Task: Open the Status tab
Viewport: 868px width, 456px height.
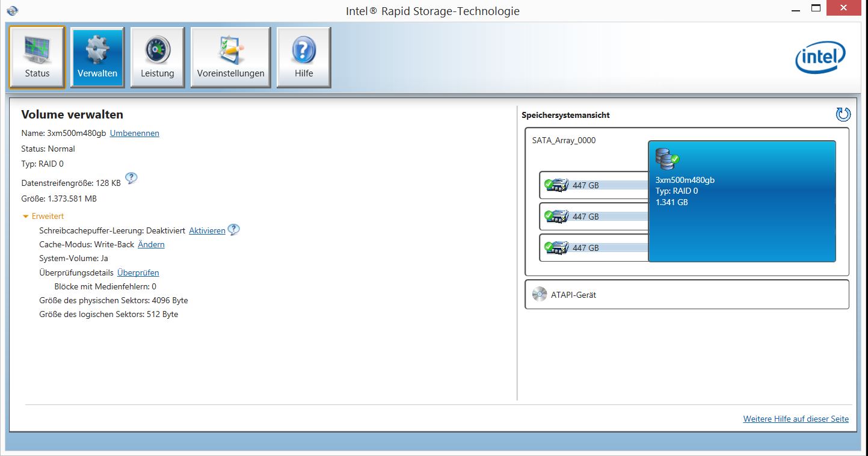Action: pyautogui.click(x=37, y=58)
